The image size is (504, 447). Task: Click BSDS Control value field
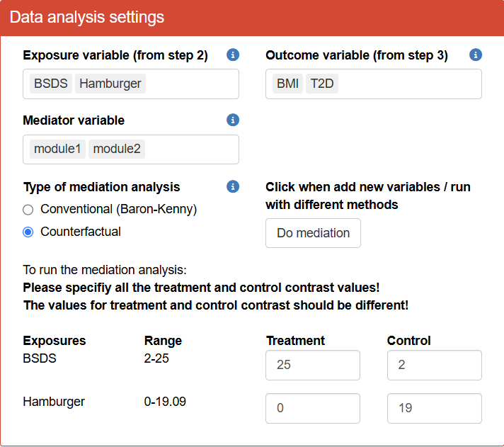click(434, 365)
